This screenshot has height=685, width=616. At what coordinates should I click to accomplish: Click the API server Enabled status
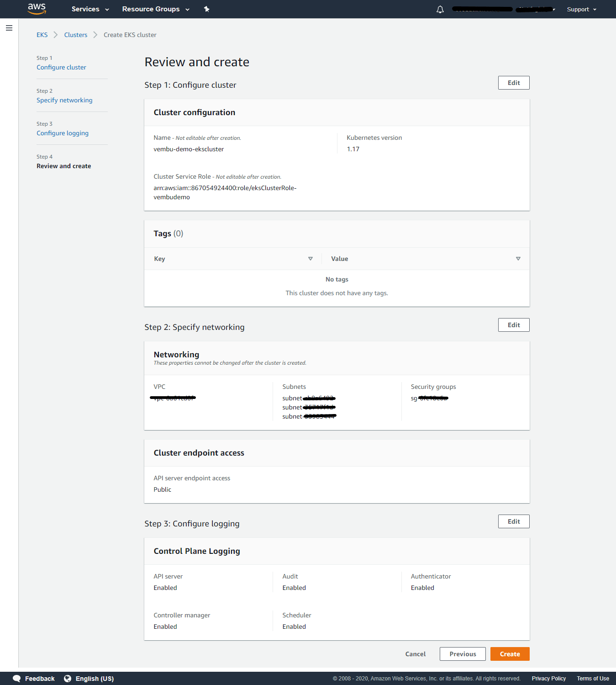tap(165, 588)
